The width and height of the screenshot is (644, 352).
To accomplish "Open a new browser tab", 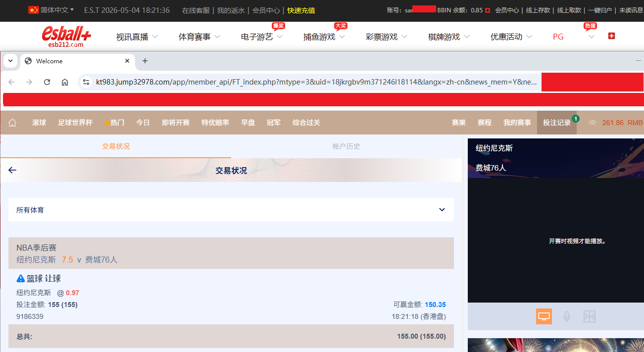I will click(x=145, y=61).
